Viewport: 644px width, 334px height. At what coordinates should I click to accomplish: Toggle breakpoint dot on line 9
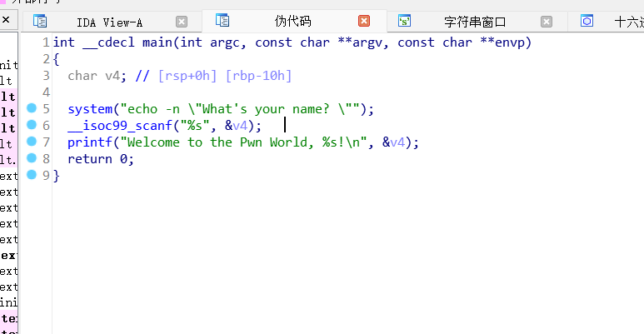pos(32,175)
